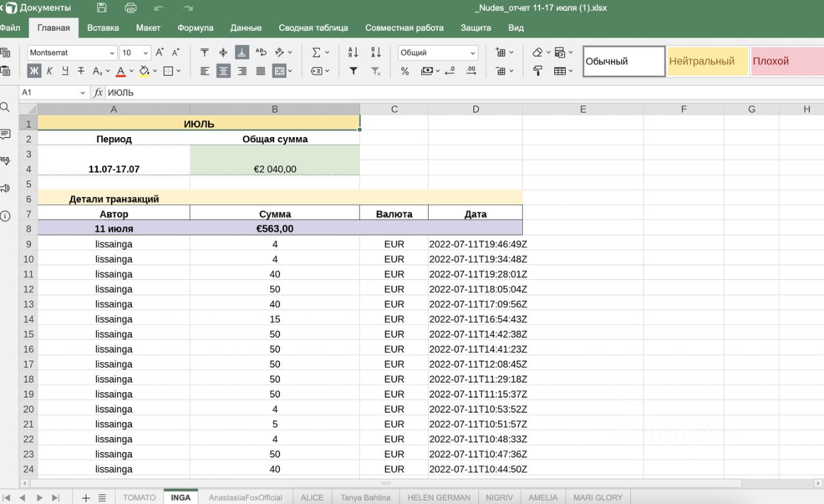824x504 pixels.
Task: Toggle italic formatting button К
Action: click(x=49, y=71)
